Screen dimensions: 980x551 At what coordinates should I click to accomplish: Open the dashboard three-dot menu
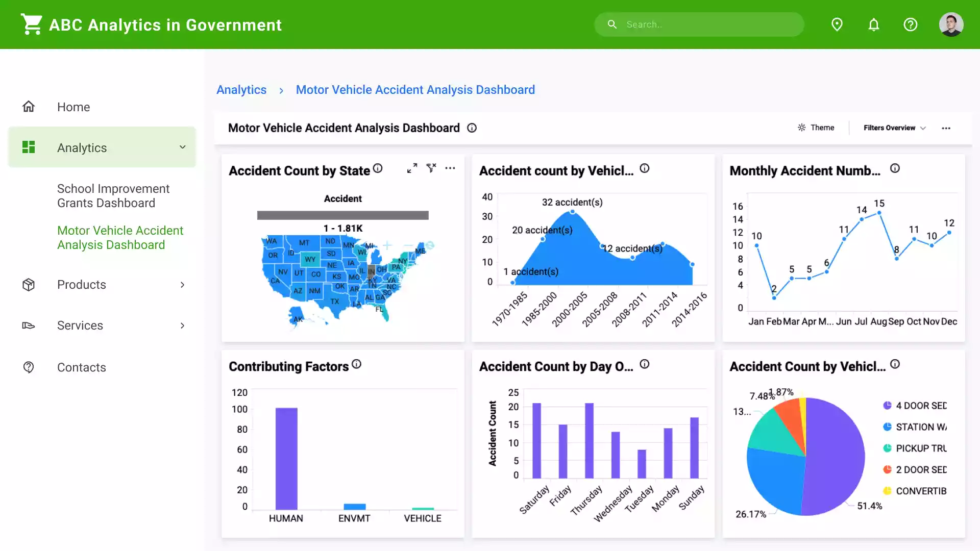coord(946,128)
